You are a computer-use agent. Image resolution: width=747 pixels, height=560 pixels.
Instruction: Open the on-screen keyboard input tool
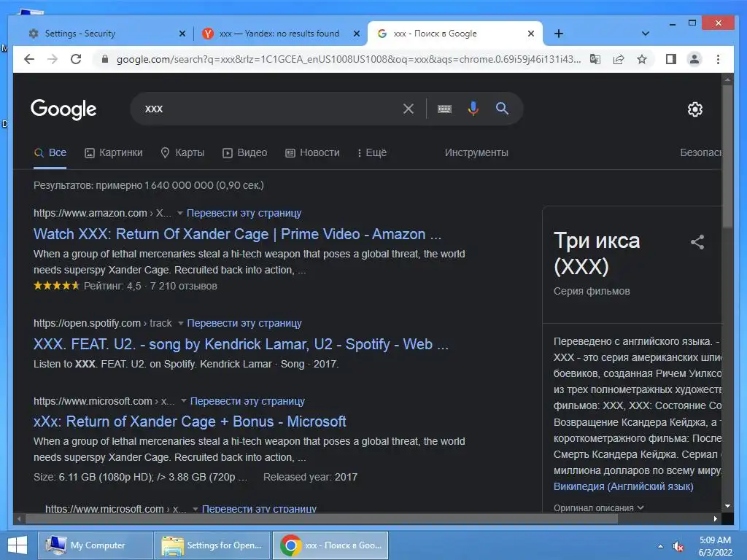(x=444, y=109)
